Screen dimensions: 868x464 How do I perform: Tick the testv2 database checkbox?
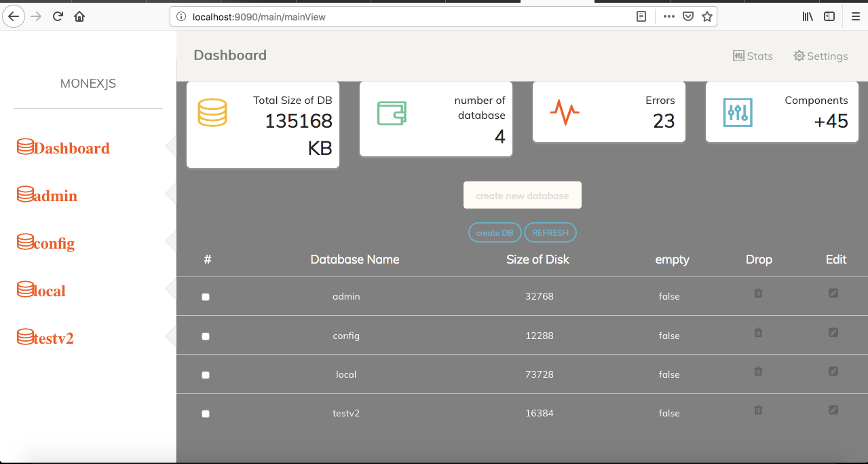pos(206,414)
